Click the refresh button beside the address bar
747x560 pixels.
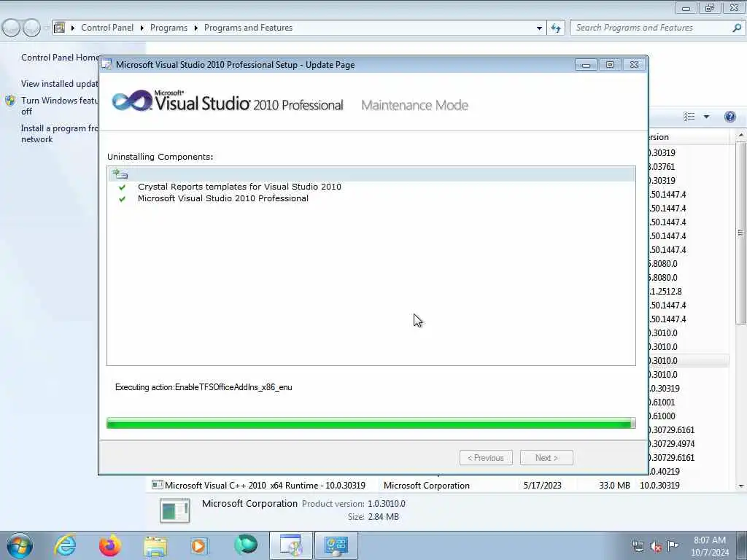(555, 28)
